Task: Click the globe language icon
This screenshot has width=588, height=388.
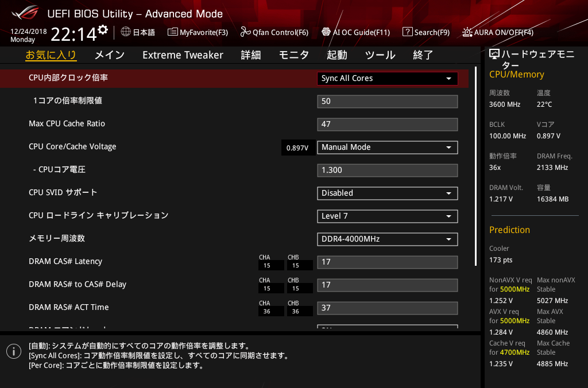Action: click(x=126, y=32)
